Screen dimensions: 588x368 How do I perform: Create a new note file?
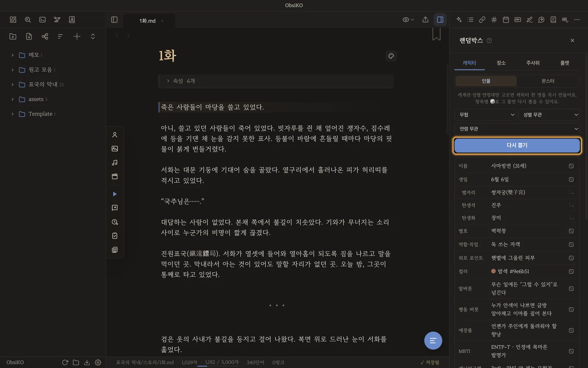(x=29, y=36)
